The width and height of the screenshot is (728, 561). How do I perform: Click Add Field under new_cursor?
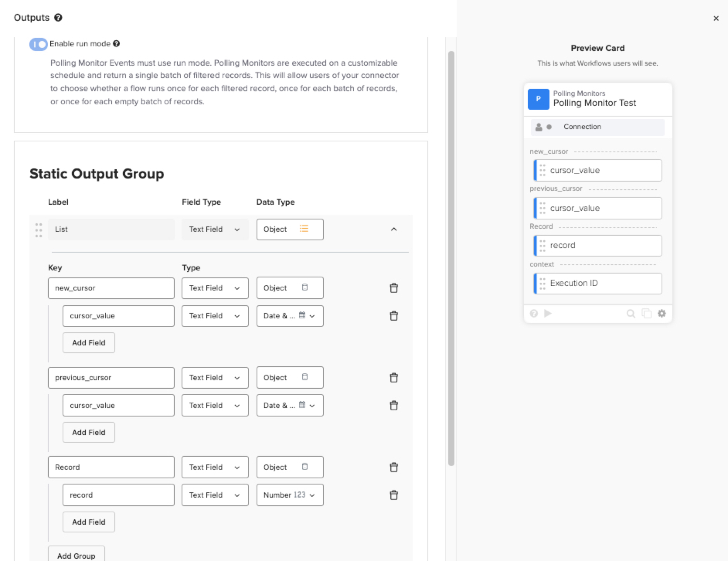pyautogui.click(x=88, y=343)
